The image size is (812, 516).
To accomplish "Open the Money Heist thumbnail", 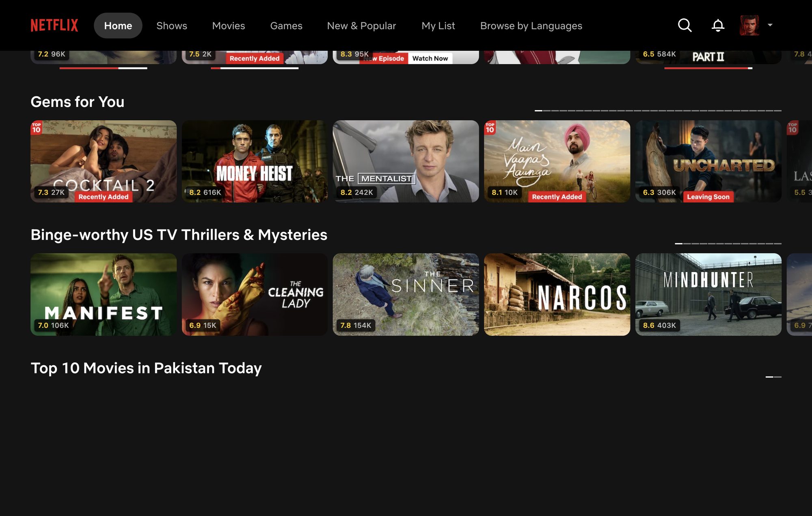I will pyautogui.click(x=255, y=161).
